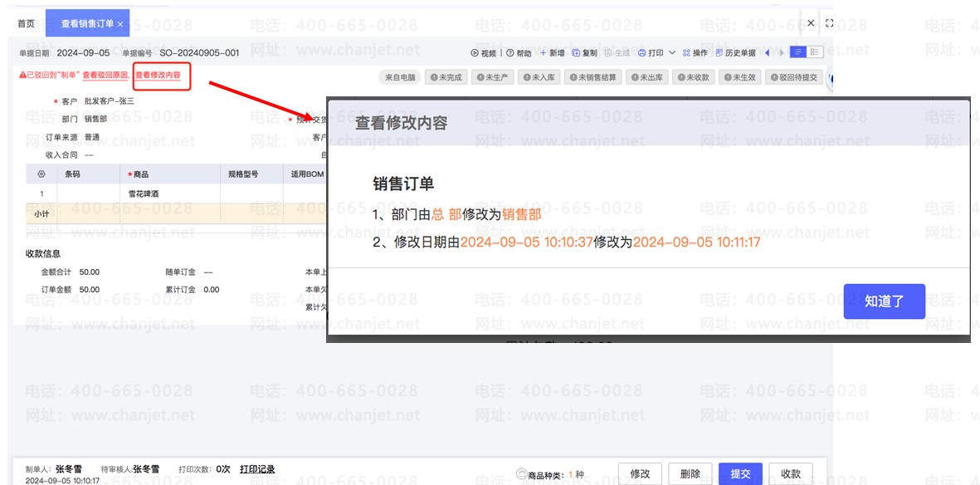This screenshot has width=980, height=485.
Task: Go to previous document arrow
Action: coord(768,52)
